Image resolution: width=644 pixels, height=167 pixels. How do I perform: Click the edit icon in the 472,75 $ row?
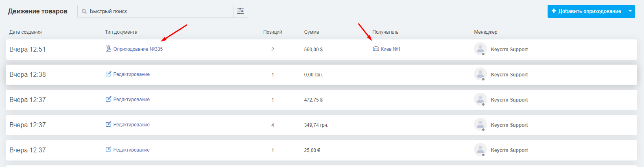pos(108,99)
